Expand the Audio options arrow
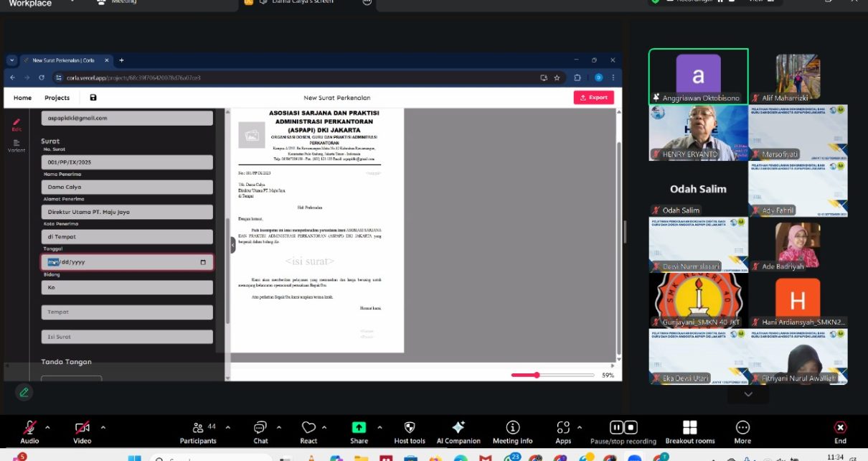 coord(48,427)
